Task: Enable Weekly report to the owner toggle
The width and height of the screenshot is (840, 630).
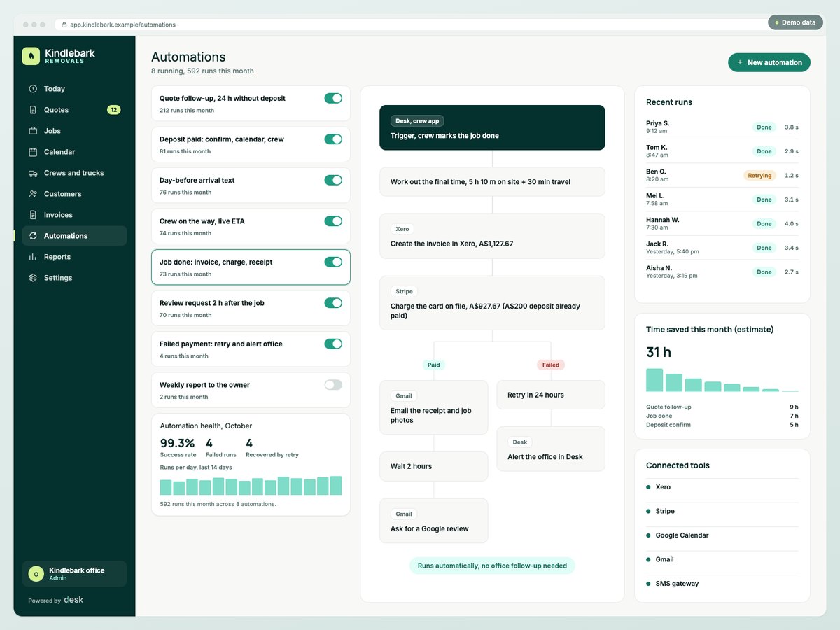Action: coord(333,385)
